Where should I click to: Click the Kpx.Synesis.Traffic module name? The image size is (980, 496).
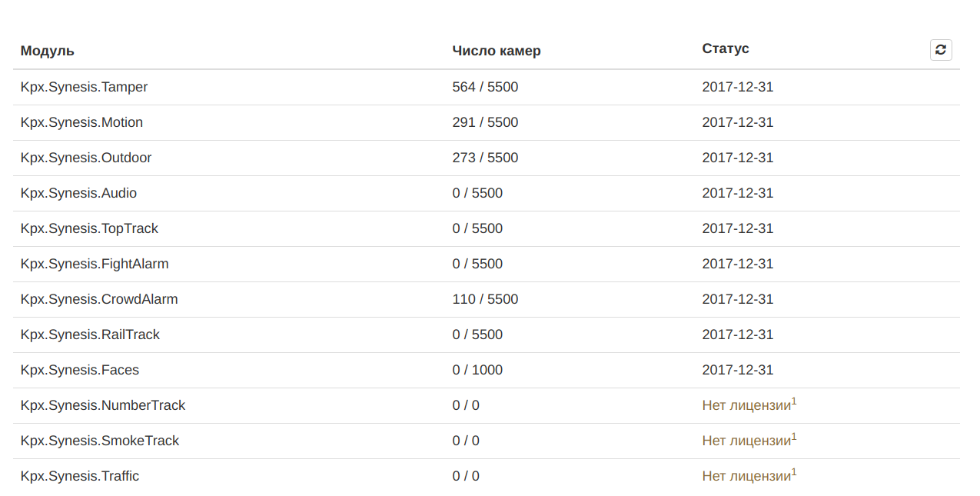[80, 476]
